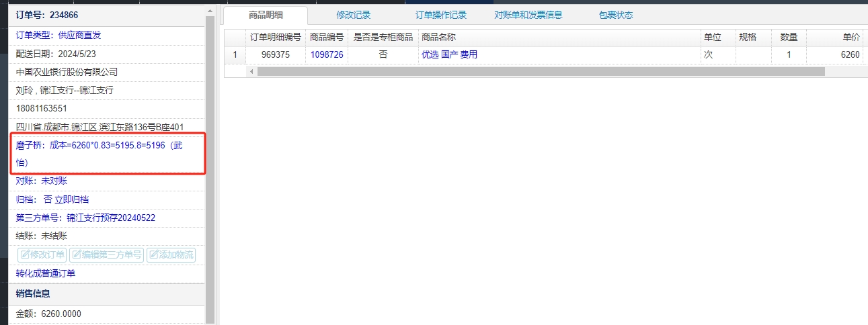The image size is (868, 325).
Task: Open the 优选 国产 费用 product link
Action: pos(449,55)
